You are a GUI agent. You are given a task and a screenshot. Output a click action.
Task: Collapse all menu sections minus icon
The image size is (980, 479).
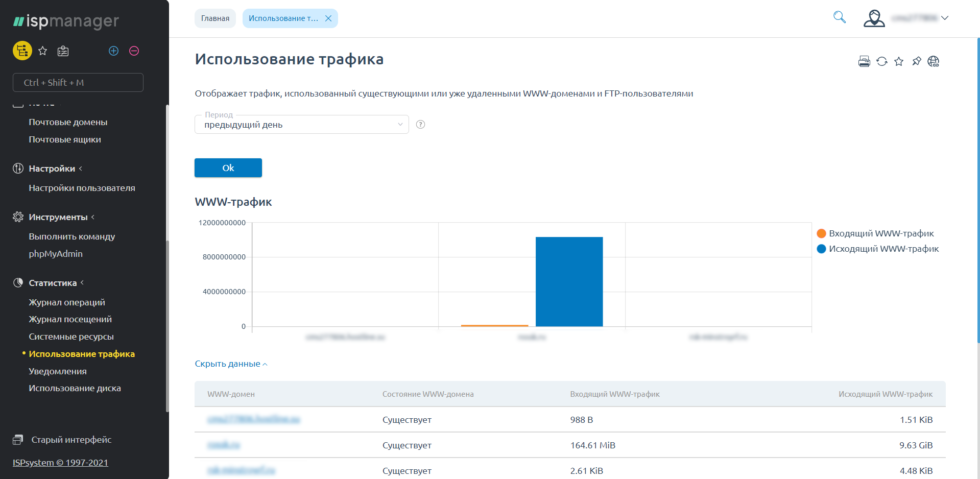click(x=134, y=51)
